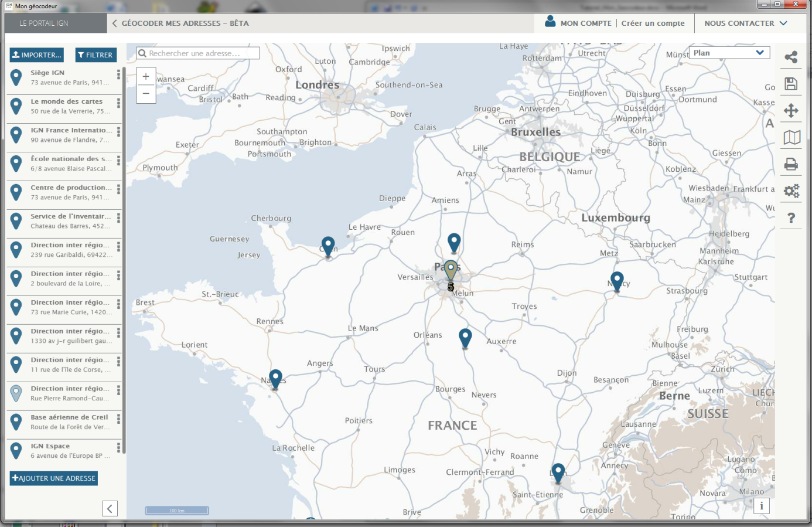Click the clustered marker over Paris
Image resolution: width=812 pixels, height=527 pixels.
[x=451, y=271]
